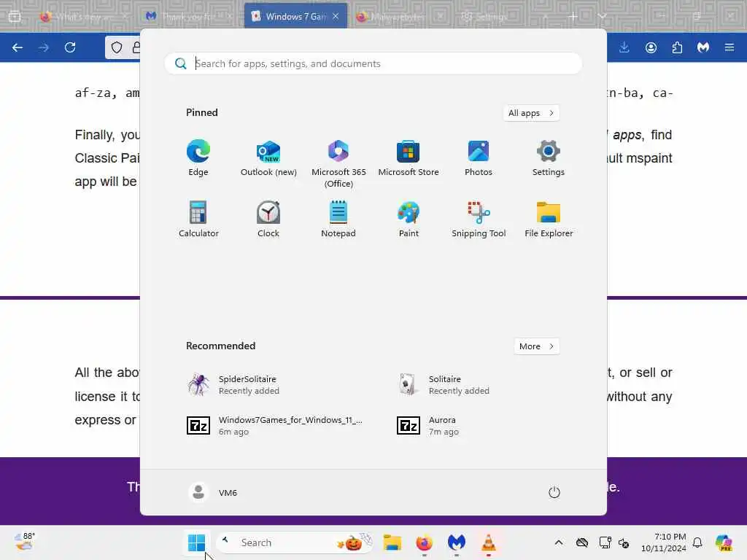Show More recommended items
The height and width of the screenshot is (560, 747).
point(537,346)
